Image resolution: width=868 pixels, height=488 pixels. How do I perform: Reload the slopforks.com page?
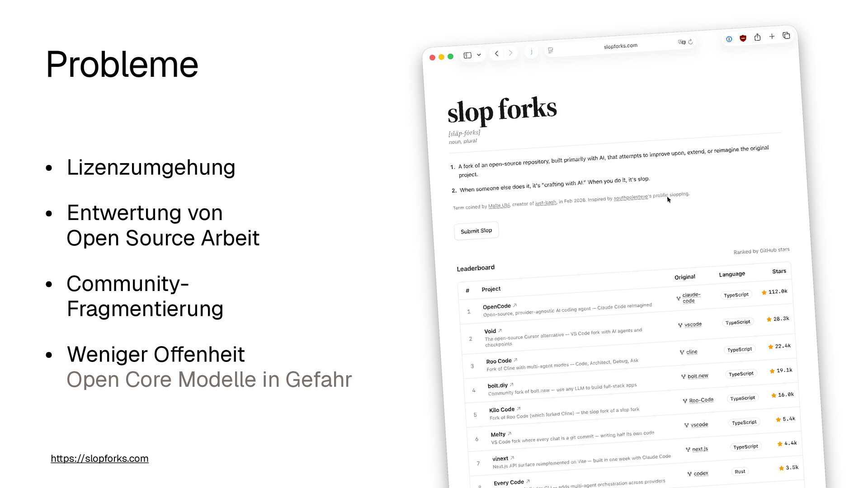pyautogui.click(x=690, y=42)
